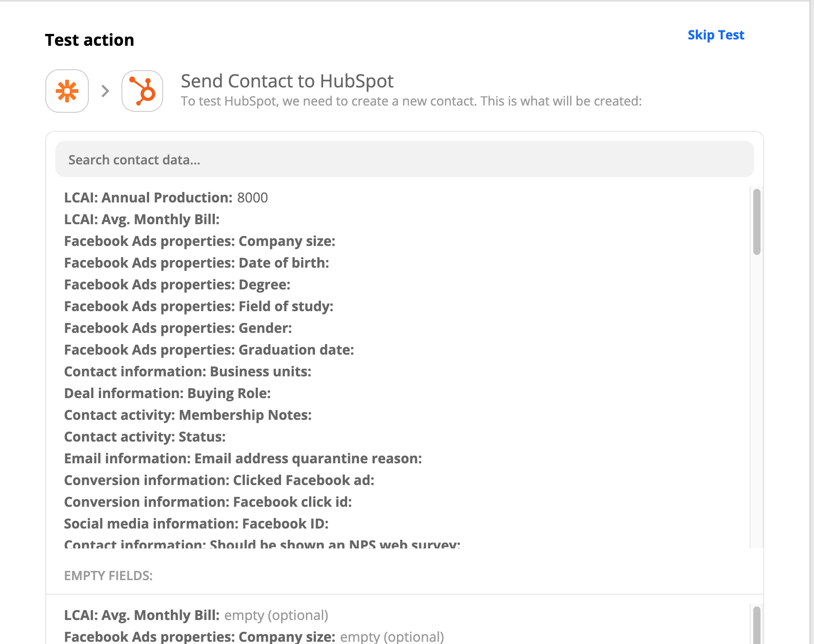Click Facebook Ads properties: Graduation date row
This screenshot has width=814, height=644.
click(209, 350)
